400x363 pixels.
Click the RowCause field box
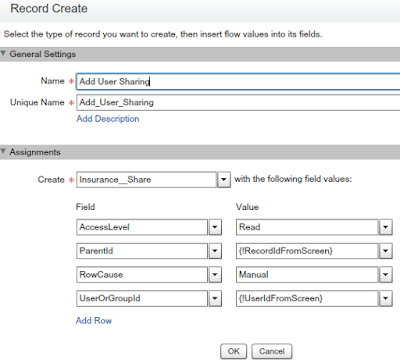point(142,275)
